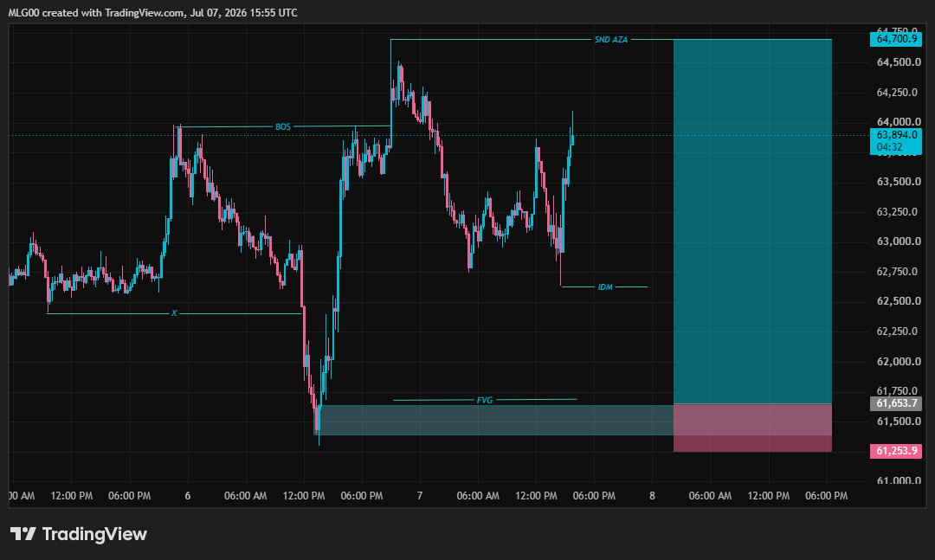Screen dimensions: 935x560
Task: Select the BOS line label
Action: point(282,126)
